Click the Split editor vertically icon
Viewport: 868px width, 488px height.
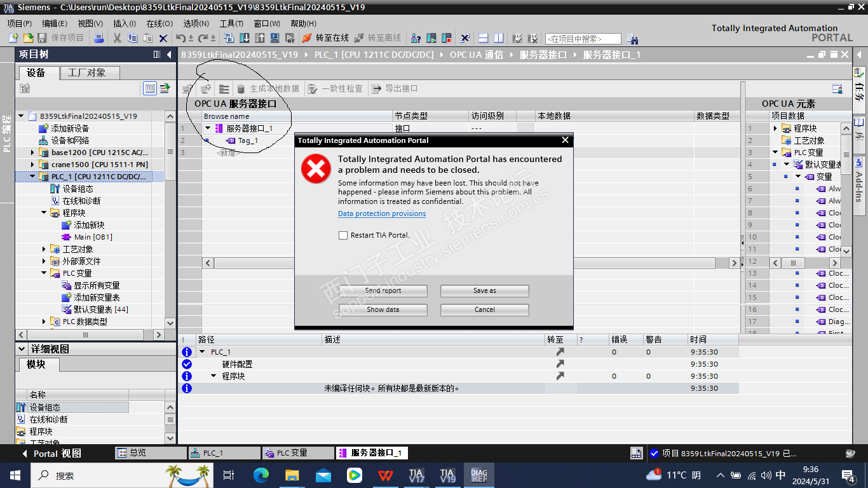click(x=499, y=38)
